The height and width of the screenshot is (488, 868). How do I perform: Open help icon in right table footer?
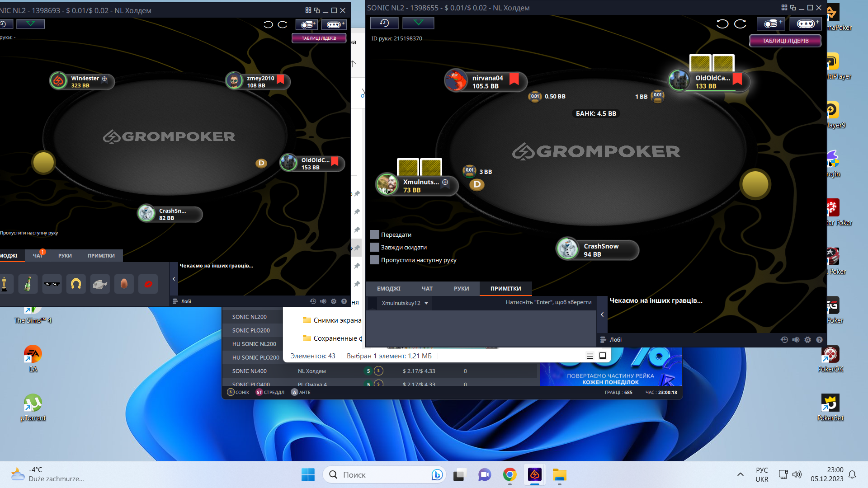820,339
